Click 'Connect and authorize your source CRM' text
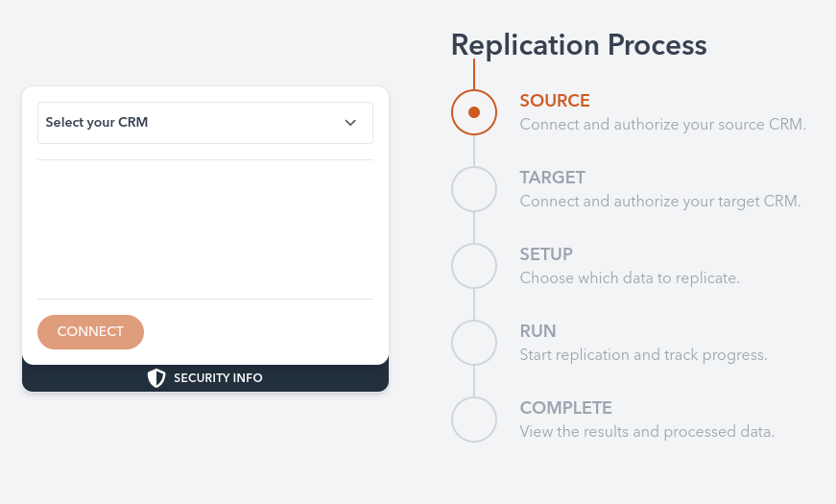 coord(662,125)
